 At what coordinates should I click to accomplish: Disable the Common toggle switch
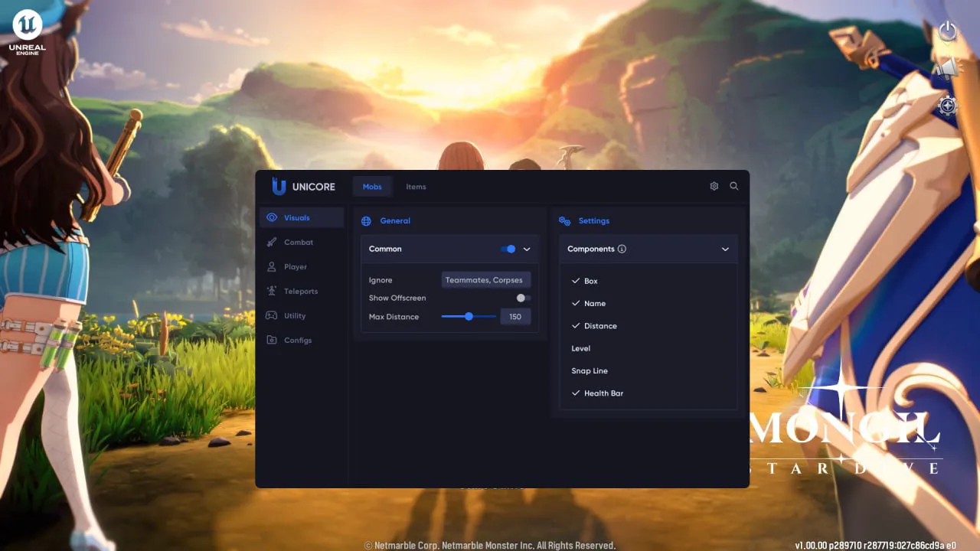508,249
